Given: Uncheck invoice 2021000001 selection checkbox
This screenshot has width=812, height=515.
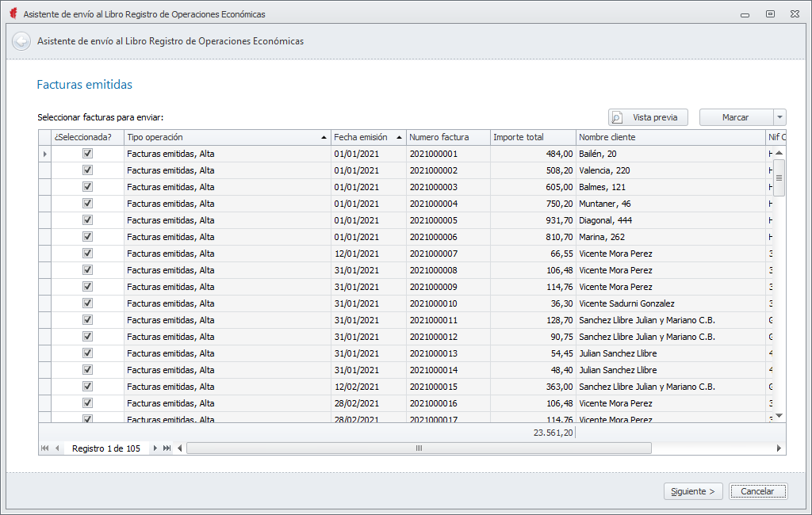Looking at the screenshot, I should point(88,154).
